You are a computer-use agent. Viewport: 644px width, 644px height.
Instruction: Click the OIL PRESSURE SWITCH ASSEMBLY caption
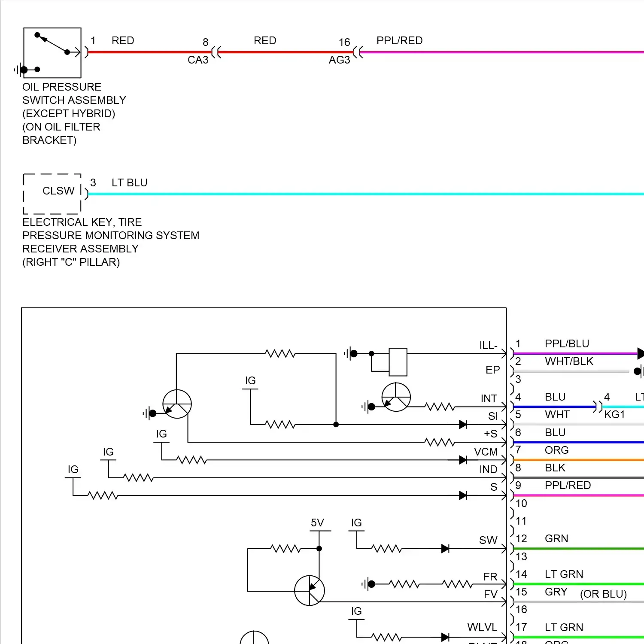(74, 113)
